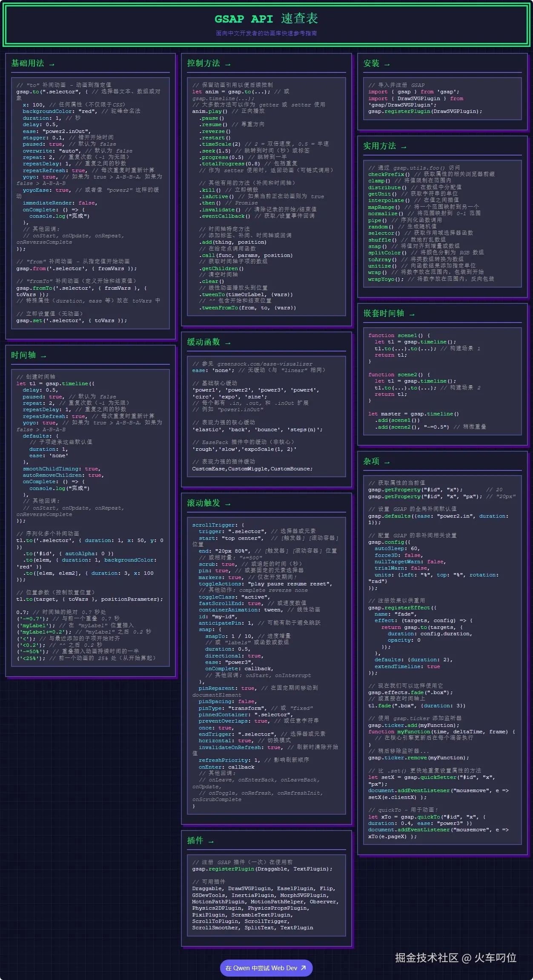Screen dimensions: 533x980
Task: Click the trigger: ".selector" line
Action: 257,531
